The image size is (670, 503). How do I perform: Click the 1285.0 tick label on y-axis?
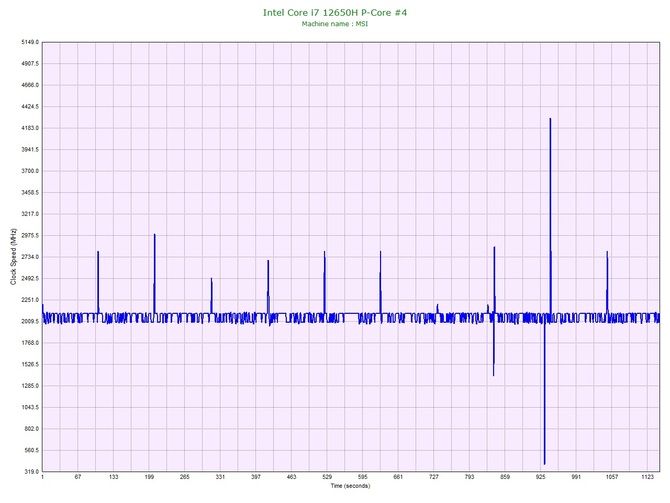(x=27, y=385)
